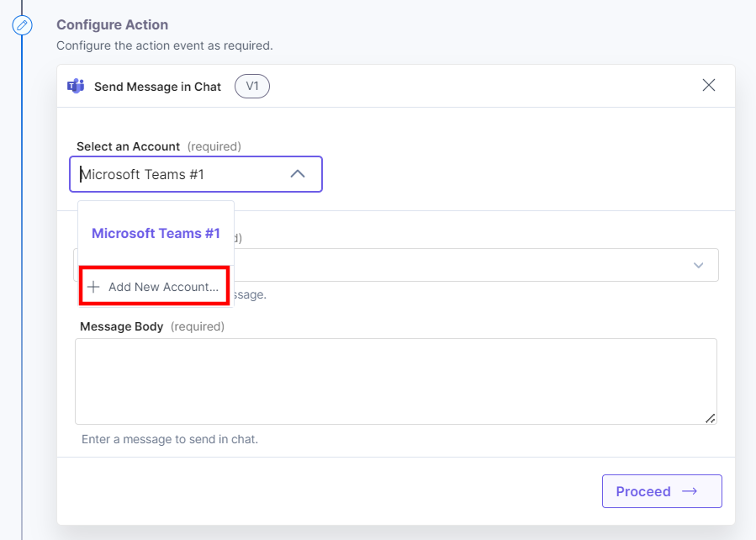Expand the chat selection dropdown chevron
Viewport: 756px width, 540px height.
click(698, 265)
